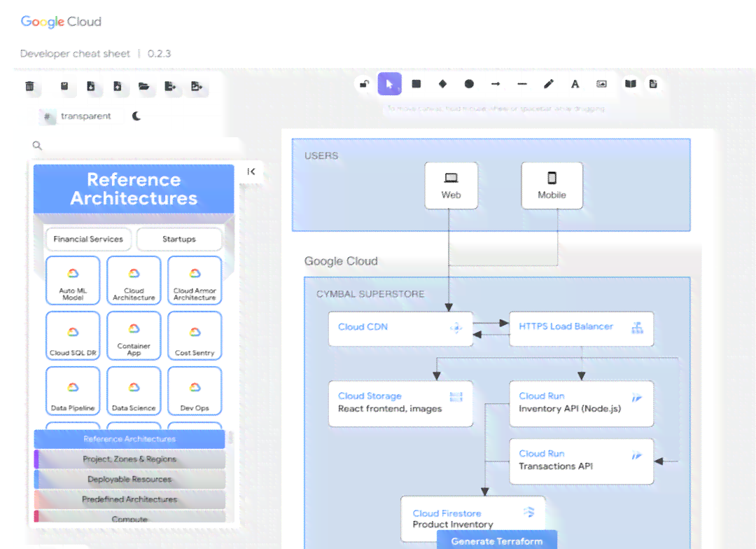This screenshot has width=756, height=549.
Task: Click the CYMBAL SUPERSTORE label
Action: coord(370,294)
